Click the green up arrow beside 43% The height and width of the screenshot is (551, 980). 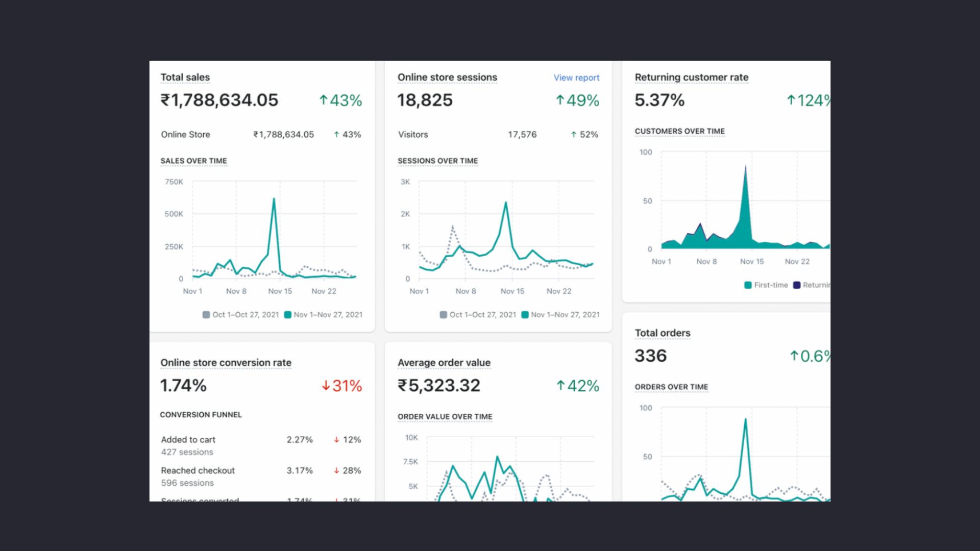click(x=323, y=100)
